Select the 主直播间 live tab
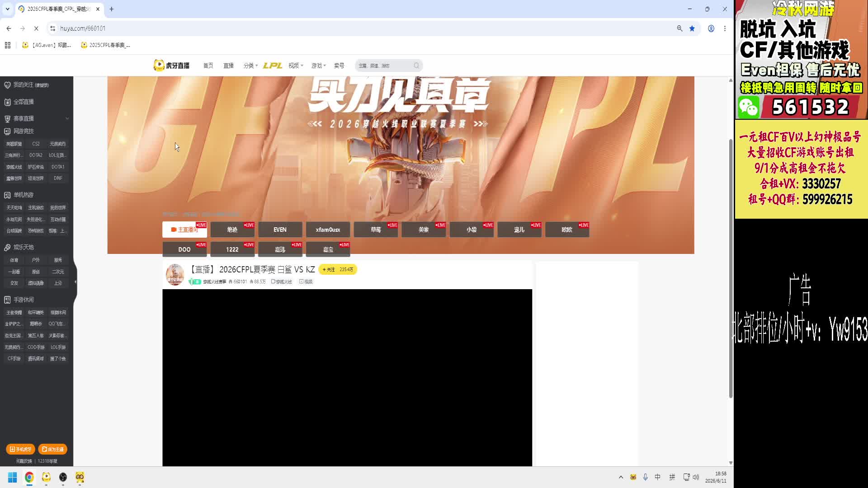The width and height of the screenshot is (868, 488). 184,230
